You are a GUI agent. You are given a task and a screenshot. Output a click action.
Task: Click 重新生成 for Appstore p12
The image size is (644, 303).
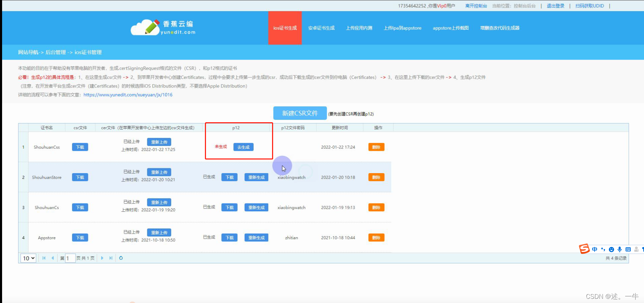coord(256,238)
